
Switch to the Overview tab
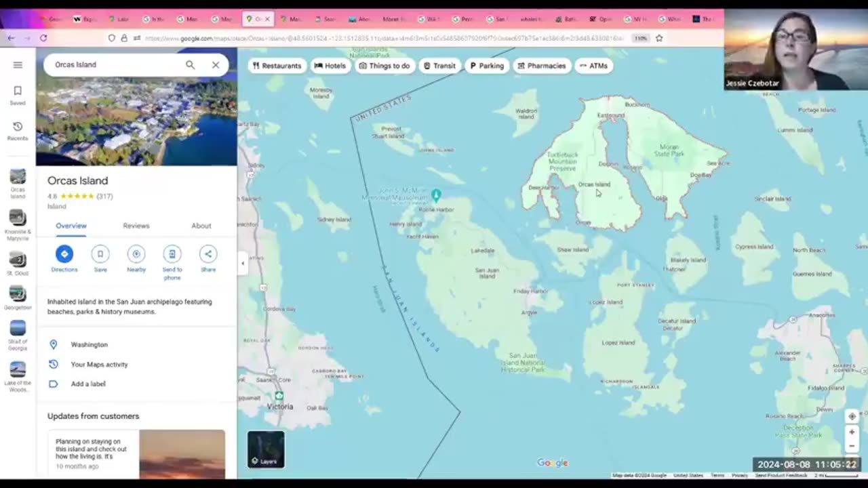click(71, 226)
